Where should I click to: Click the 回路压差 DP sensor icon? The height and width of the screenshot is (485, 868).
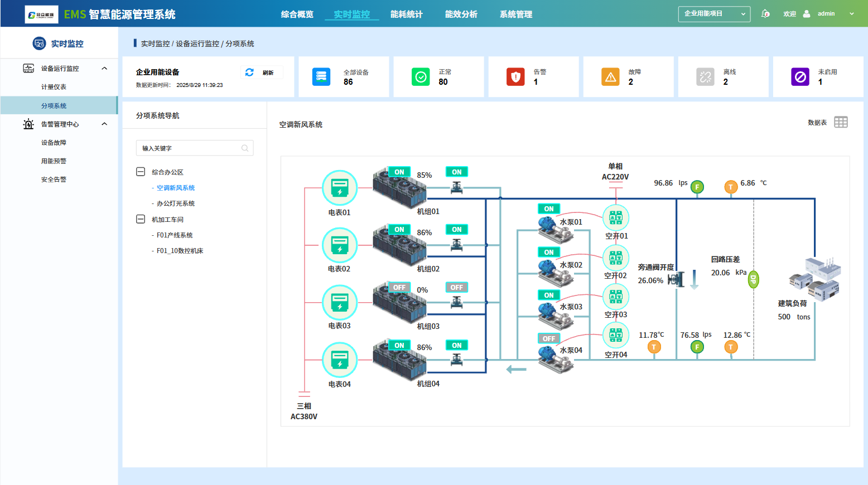point(753,279)
